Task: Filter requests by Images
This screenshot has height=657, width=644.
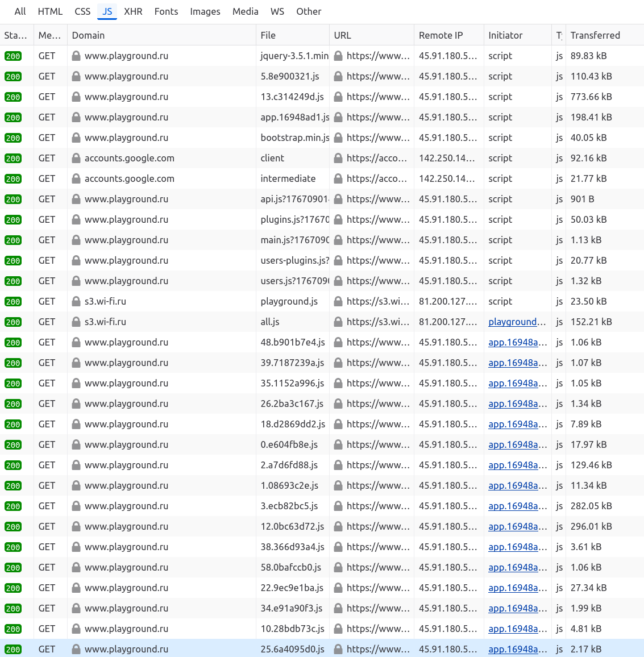Action: coord(205,11)
